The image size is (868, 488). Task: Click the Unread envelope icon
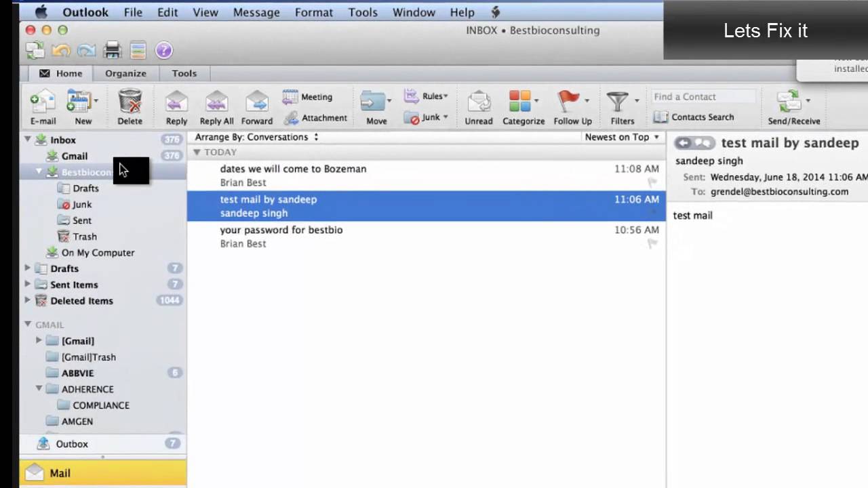[479, 102]
